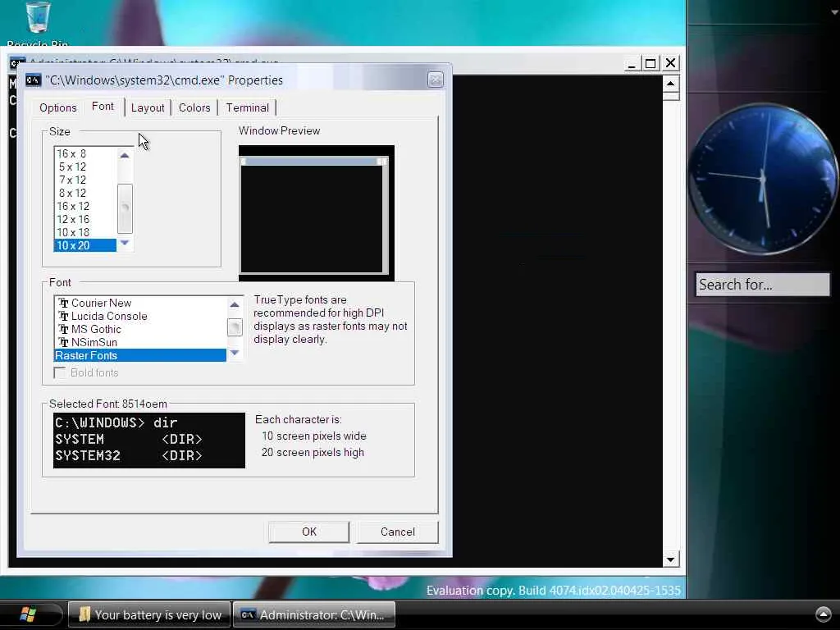Select size 5 x 12 in list
This screenshot has width=840, height=630.
tap(85, 167)
